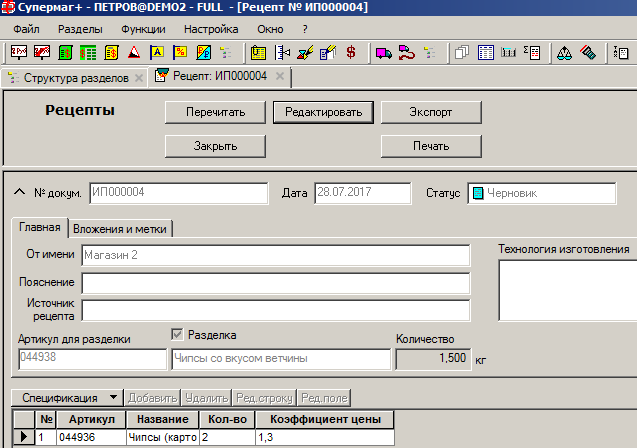The image size is (637, 448).
Task: Click the Закрыть button
Action: [215, 146]
